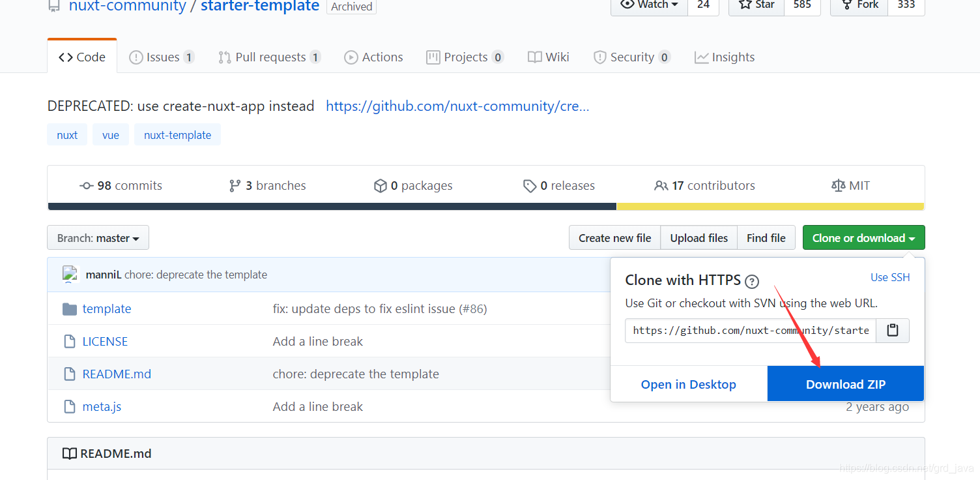Screen dimensions: 980x480
Task: View the 3 branches
Action: [x=267, y=186]
